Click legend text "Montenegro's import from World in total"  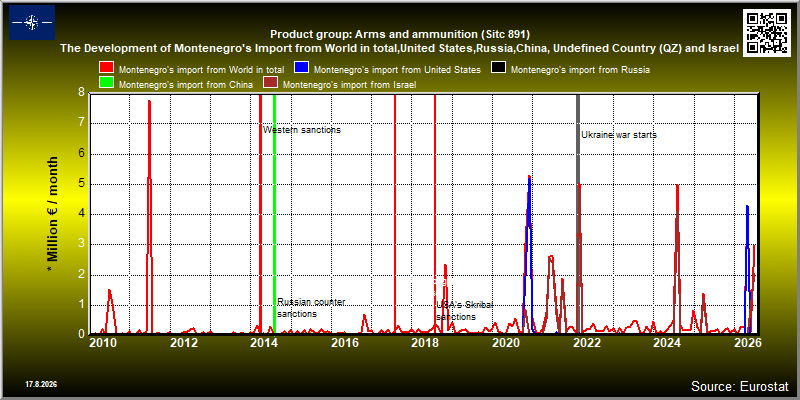tap(202, 69)
